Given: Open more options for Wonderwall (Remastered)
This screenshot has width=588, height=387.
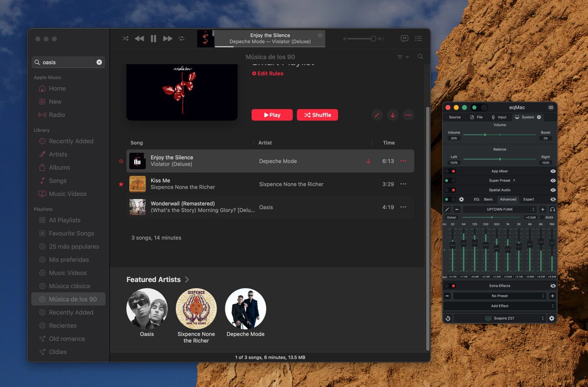Looking at the screenshot, I should [x=403, y=207].
